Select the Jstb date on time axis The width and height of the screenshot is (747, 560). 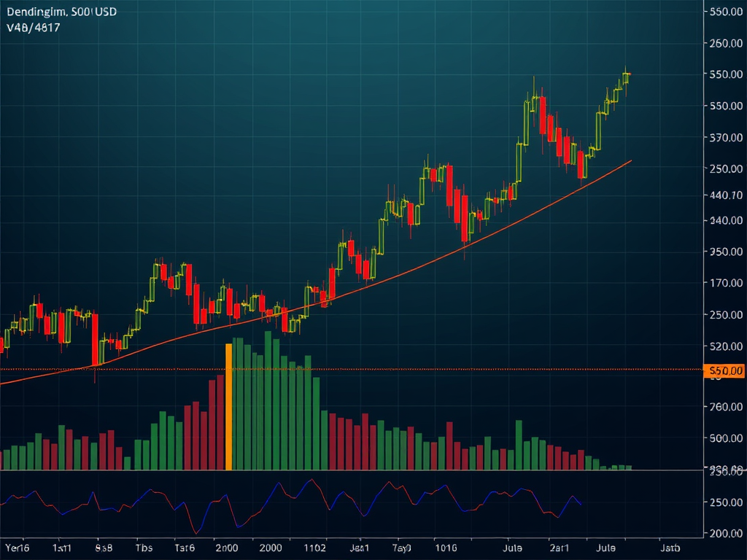tap(670, 547)
